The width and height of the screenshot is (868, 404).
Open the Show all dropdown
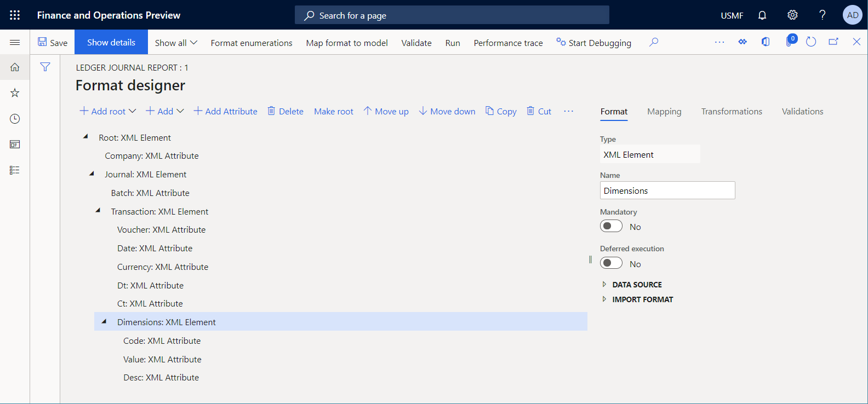176,43
